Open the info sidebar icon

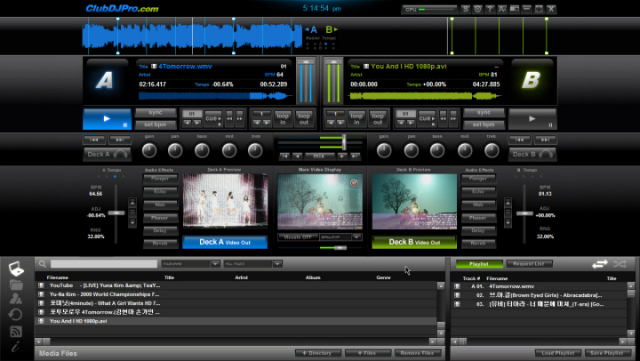coord(15,347)
